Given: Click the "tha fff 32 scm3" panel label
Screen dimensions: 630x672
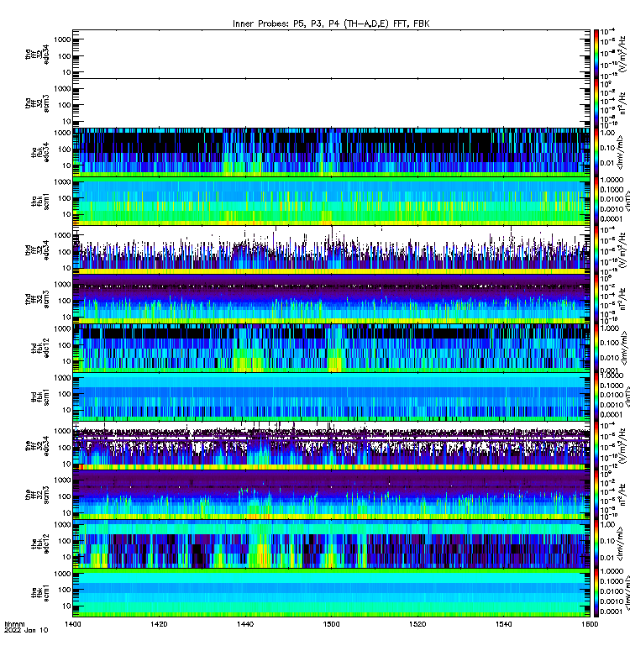Looking at the screenshot, I should click(x=37, y=103).
